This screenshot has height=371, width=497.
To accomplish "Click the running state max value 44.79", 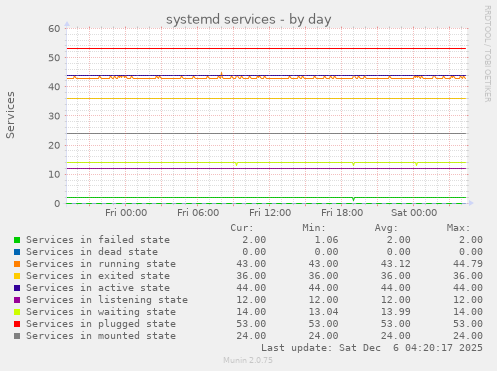I will pos(468,264).
